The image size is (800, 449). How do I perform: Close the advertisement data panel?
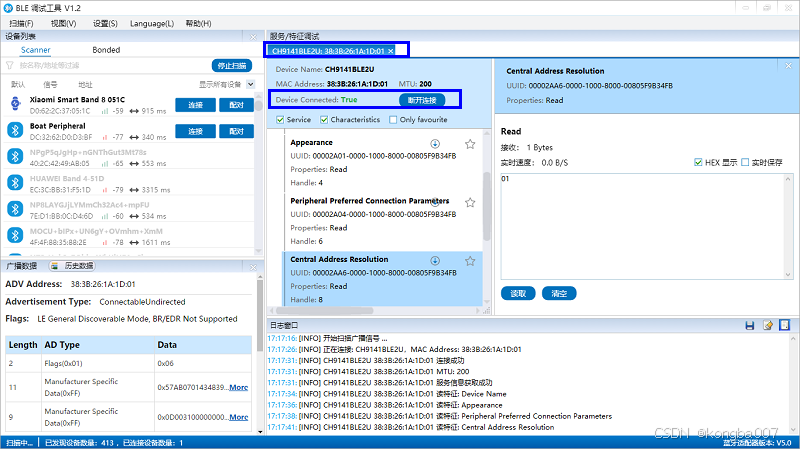tap(253, 267)
